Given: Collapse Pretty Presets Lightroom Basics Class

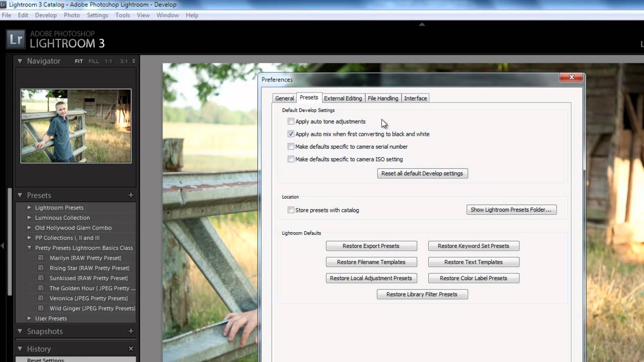Looking at the screenshot, I should point(29,247).
